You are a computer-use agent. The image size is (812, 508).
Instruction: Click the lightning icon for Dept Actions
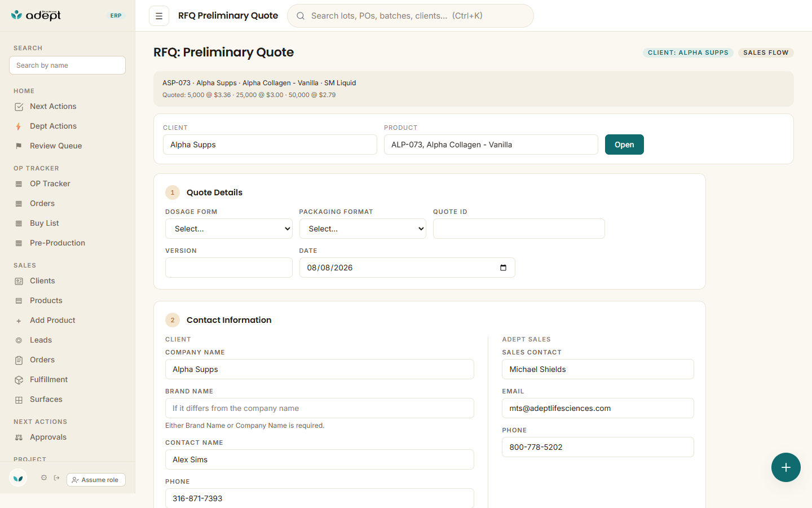tap(19, 126)
